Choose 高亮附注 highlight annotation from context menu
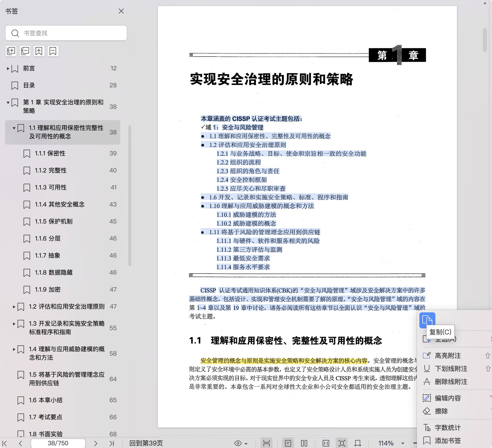This screenshot has width=492, height=448. pyautogui.click(x=448, y=356)
